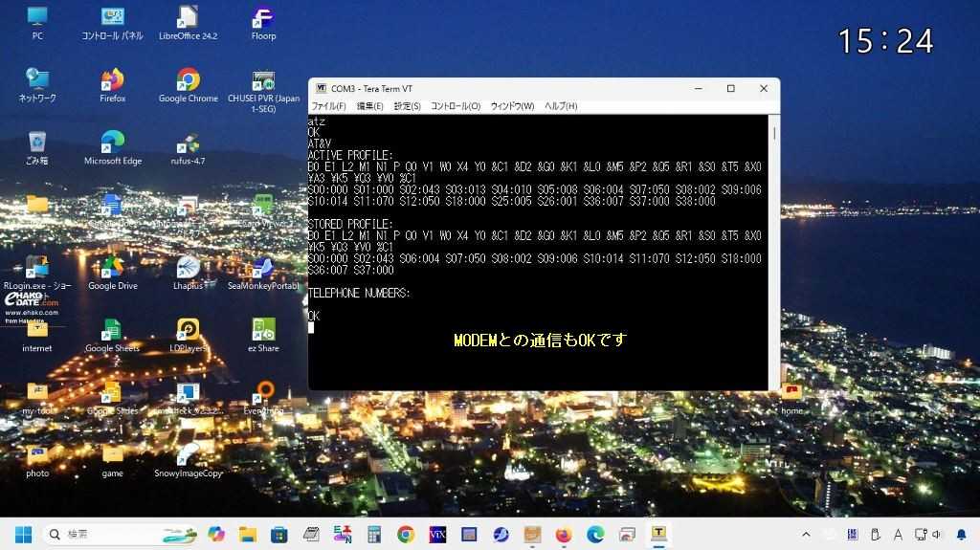Click the Windows Start button
This screenshot has width=980, height=550.
[23, 534]
